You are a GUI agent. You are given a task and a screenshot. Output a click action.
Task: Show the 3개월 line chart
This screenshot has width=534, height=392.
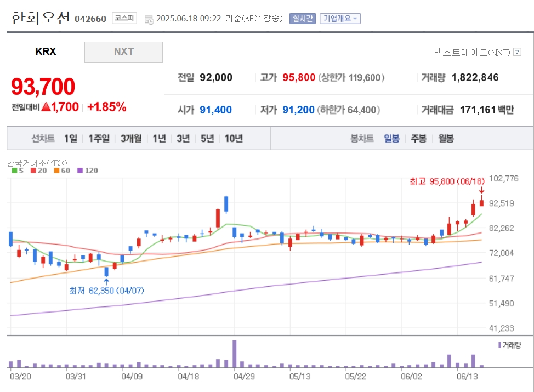click(x=131, y=139)
